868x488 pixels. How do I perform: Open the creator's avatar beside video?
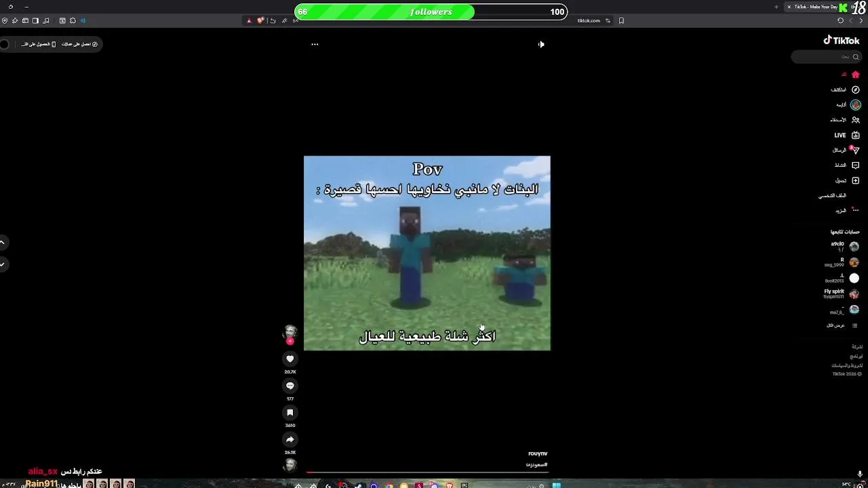[290, 331]
